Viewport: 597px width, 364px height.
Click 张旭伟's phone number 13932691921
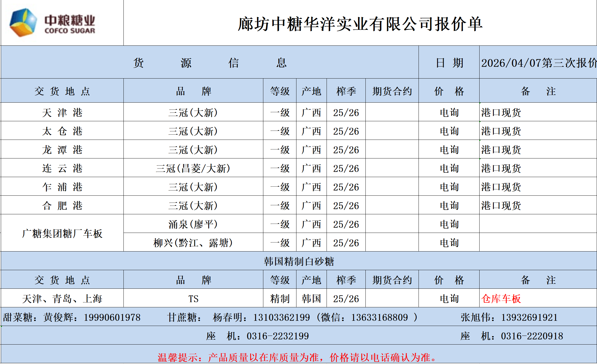pos(529,317)
